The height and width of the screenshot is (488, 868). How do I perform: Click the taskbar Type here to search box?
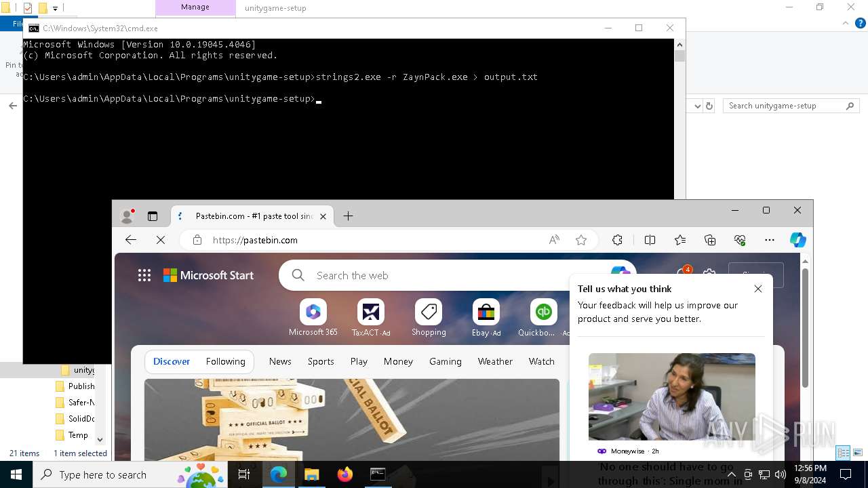(130, 474)
